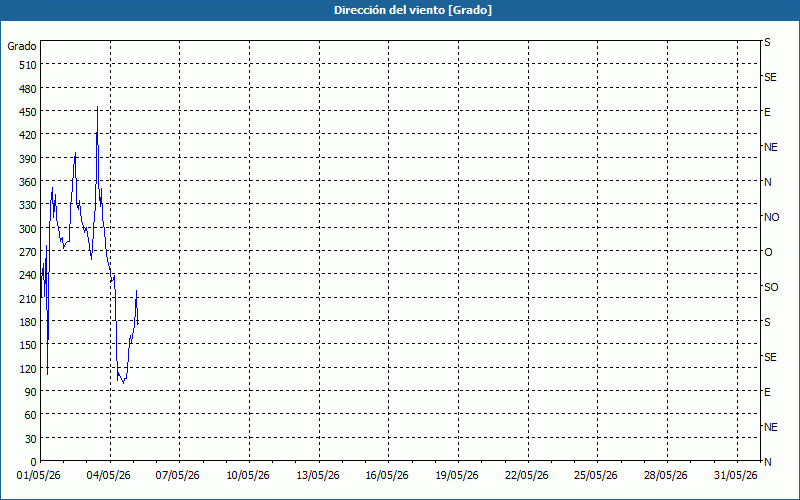Select the 360 degree axis label

28,182
